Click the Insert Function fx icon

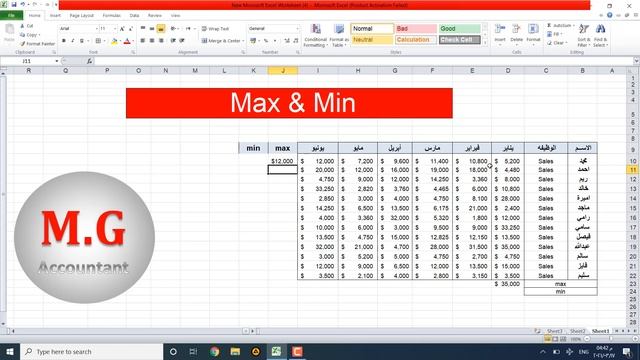tap(89, 61)
